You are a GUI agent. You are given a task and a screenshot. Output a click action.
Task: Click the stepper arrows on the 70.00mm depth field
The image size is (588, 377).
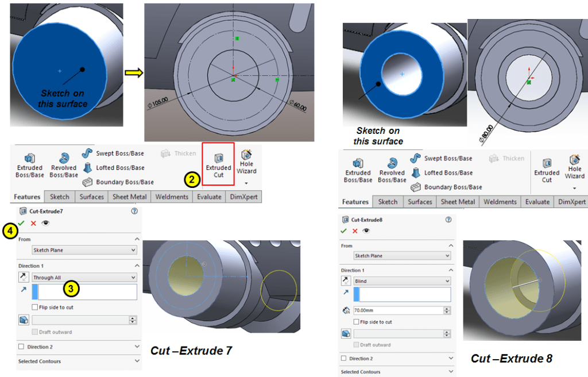(447, 310)
